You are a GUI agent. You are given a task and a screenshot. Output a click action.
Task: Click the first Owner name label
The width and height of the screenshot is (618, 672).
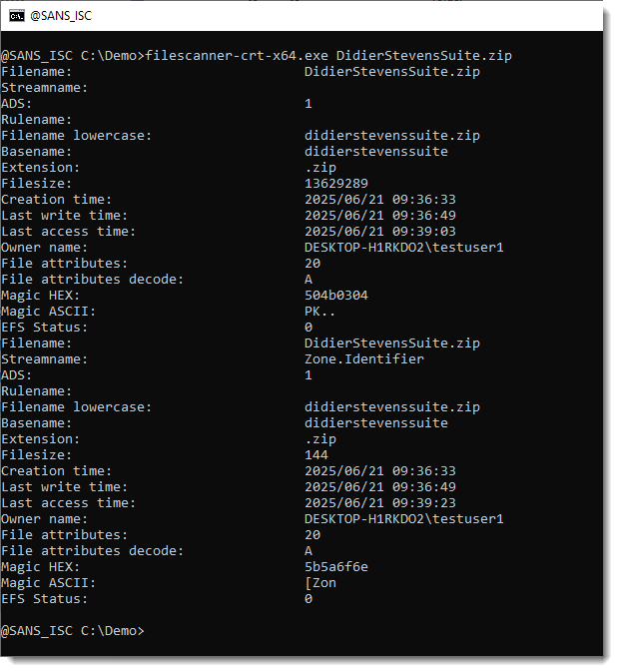(44, 248)
